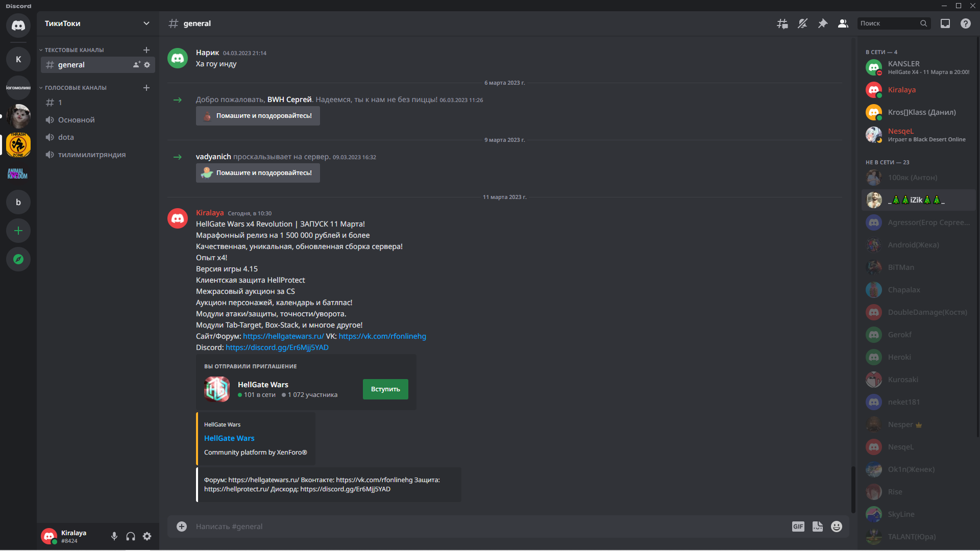
Task: Join the тилимилитряндия voice channel
Action: [x=98, y=155]
